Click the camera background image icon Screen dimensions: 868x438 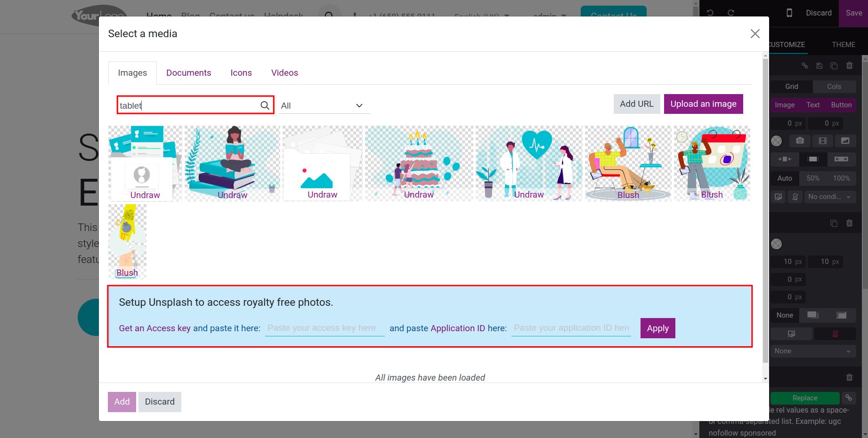pos(800,141)
